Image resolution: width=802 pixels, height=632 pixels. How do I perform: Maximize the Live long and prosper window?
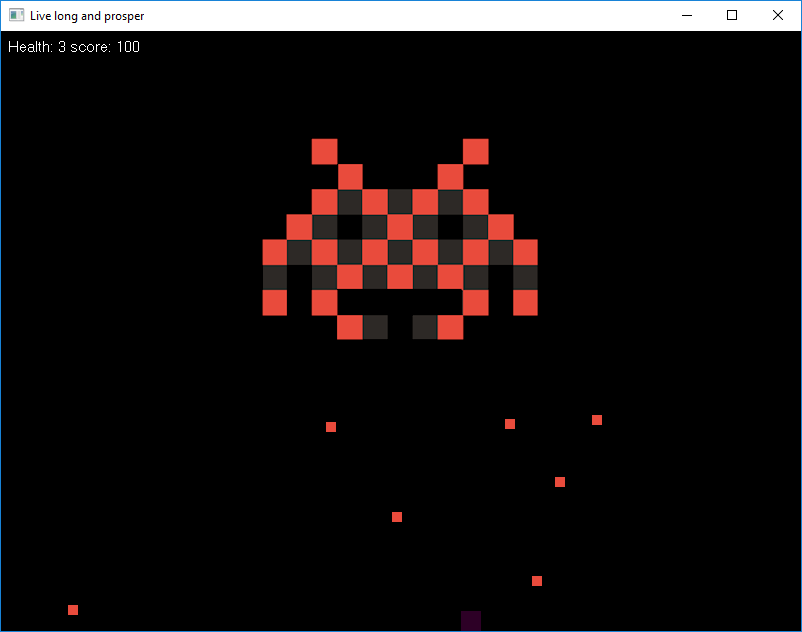point(732,15)
